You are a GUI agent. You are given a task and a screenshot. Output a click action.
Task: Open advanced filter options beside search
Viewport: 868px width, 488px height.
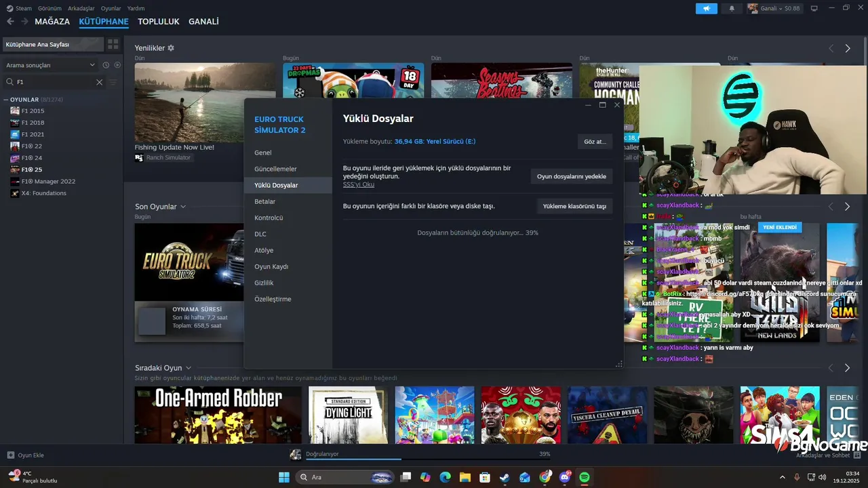(x=113, y=82)
